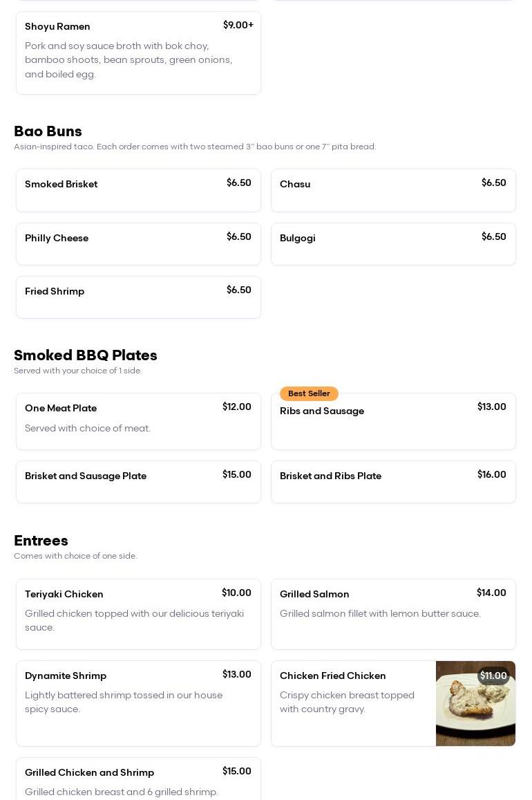Open the Grilled Salmon entree
Viewport: 532px width, 800px height.
point(393,613)
